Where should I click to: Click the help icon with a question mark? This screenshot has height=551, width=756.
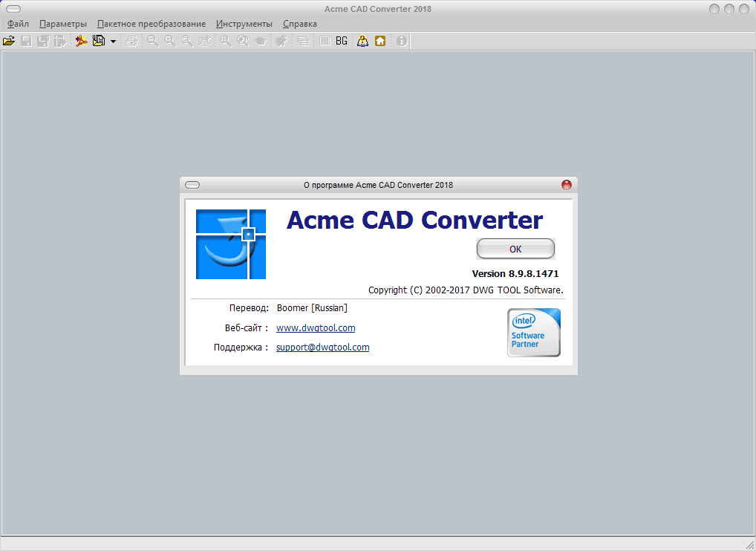(x=362, y=41)
